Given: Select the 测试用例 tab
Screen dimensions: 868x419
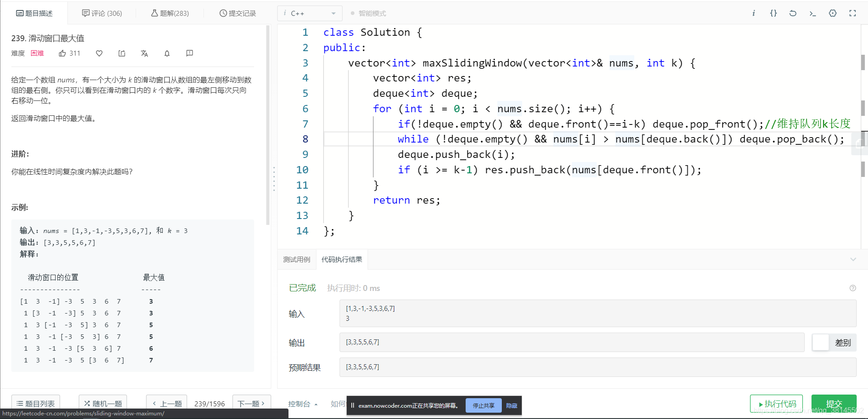Looking at the screenshot, I should 297,259.
